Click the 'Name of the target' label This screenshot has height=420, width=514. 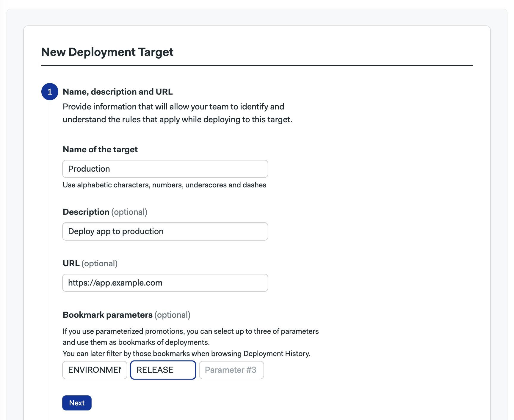click(x=100, y=149)
